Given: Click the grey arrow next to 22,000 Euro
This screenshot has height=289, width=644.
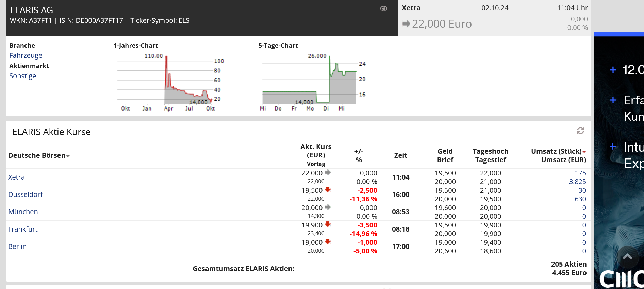Looking at the screenshot, I should 406,24.
